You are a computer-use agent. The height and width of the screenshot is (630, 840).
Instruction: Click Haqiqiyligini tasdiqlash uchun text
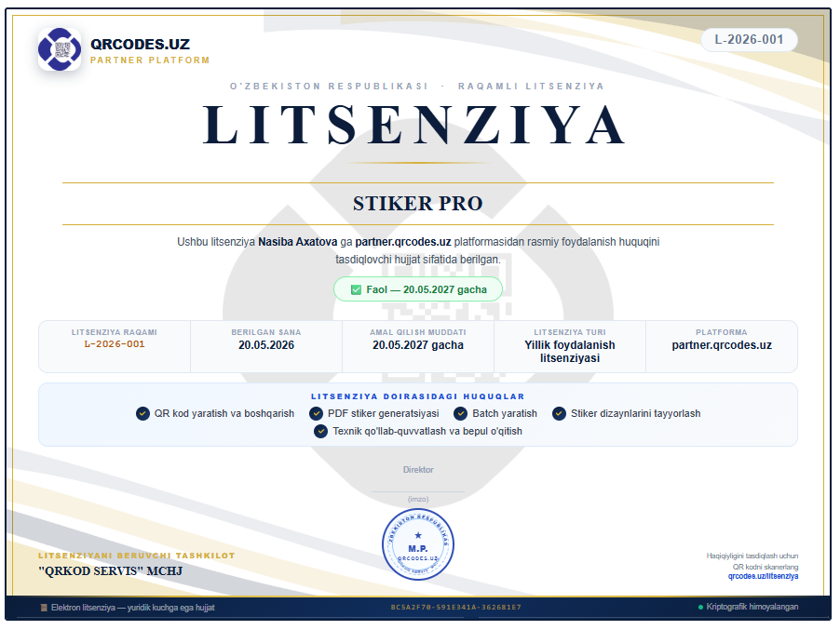(x=752, y=556)
